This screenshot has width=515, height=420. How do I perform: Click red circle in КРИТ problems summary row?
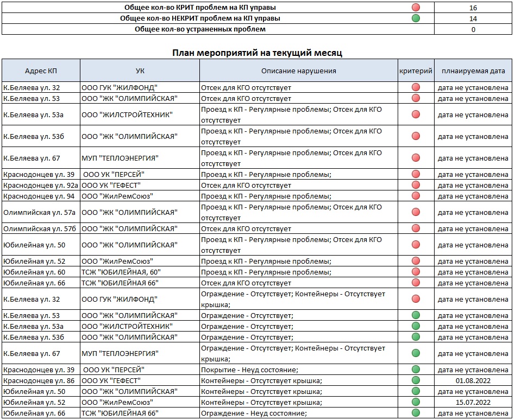416,8
